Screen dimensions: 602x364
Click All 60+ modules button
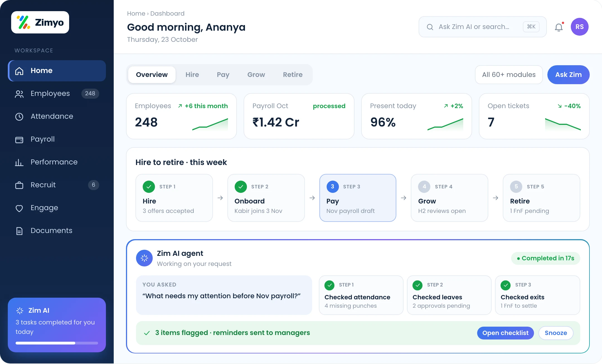point(509,75)
